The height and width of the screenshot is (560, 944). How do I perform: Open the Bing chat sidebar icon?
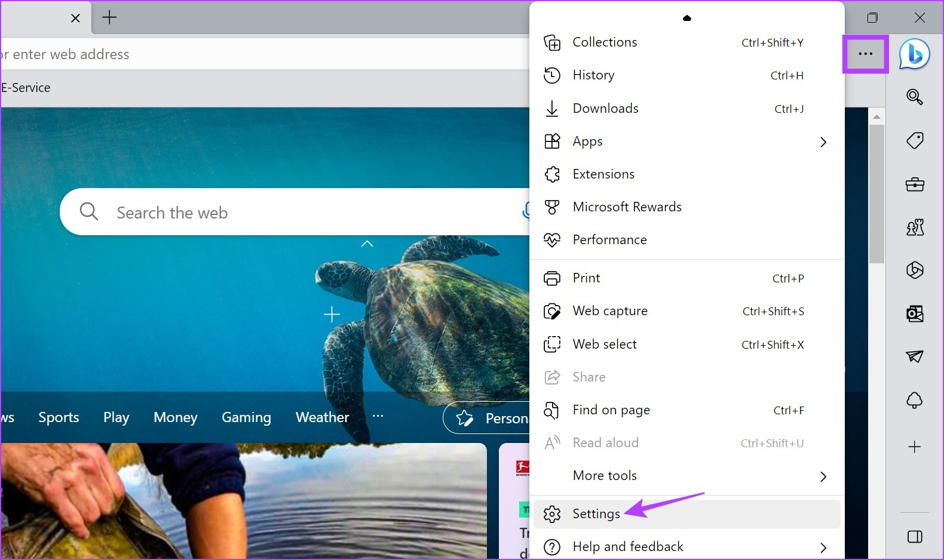(x=914, y=54)
